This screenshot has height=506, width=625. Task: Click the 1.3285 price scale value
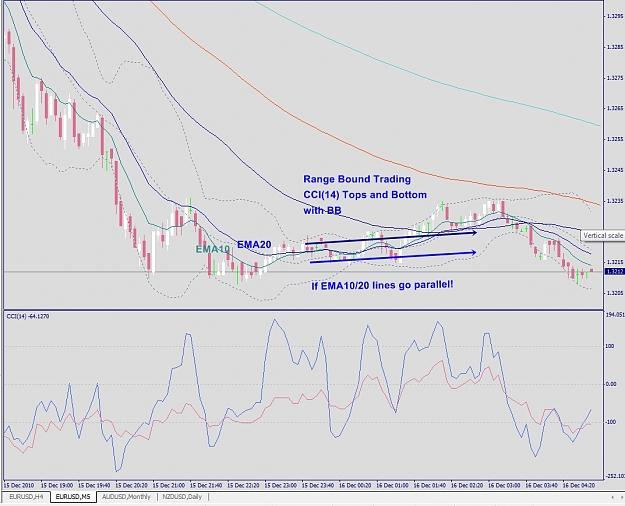coord(615,47)
